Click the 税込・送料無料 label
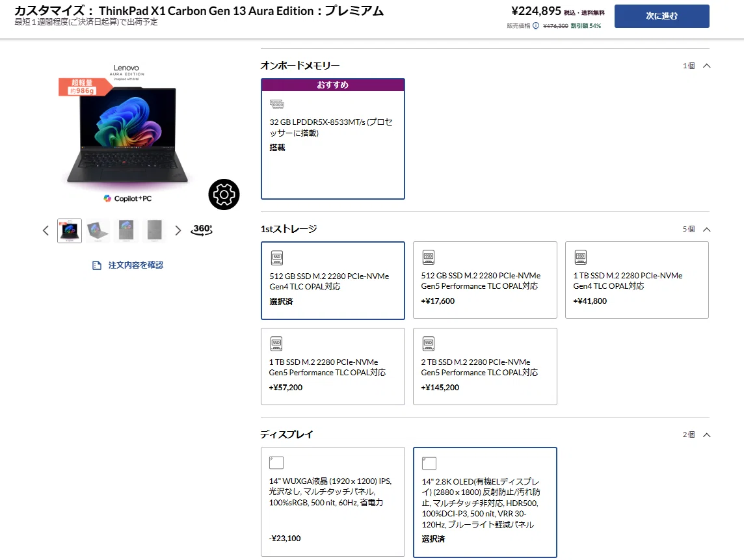744x560 pixels. click(584, 13)
